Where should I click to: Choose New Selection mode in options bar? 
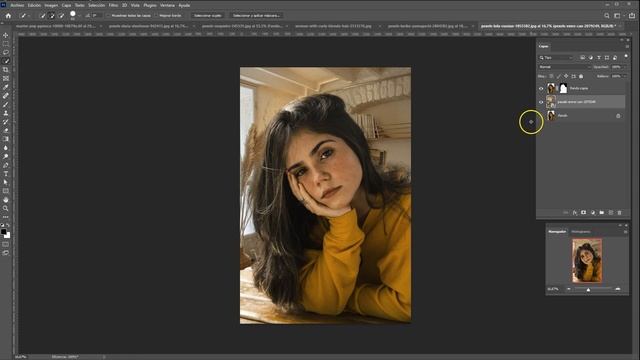43,16
